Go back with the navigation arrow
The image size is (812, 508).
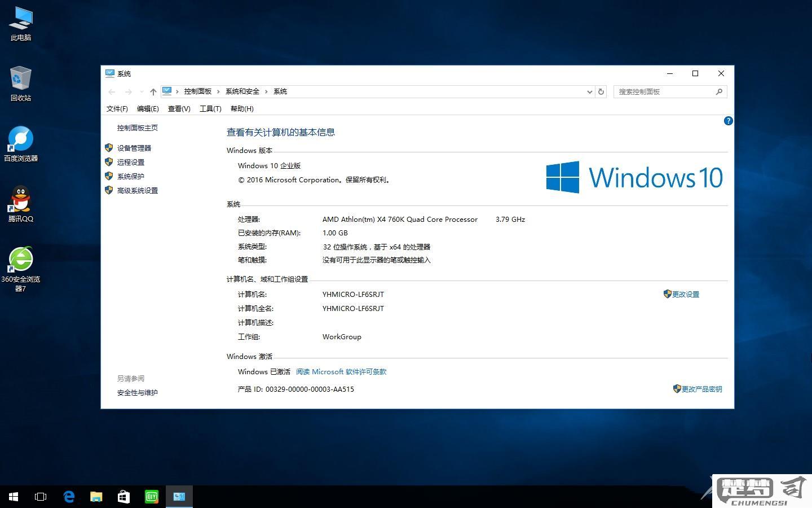tap(112, 91)
